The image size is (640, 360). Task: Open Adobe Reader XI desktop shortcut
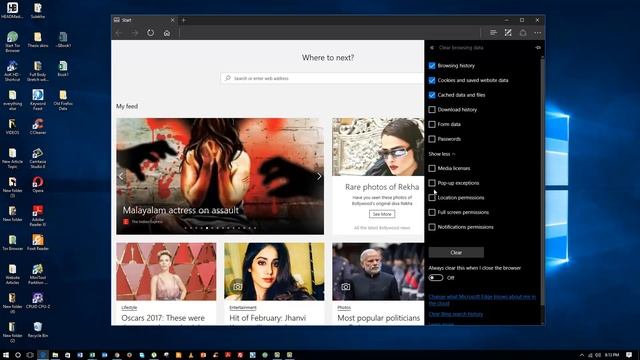[x=38, y=216]
